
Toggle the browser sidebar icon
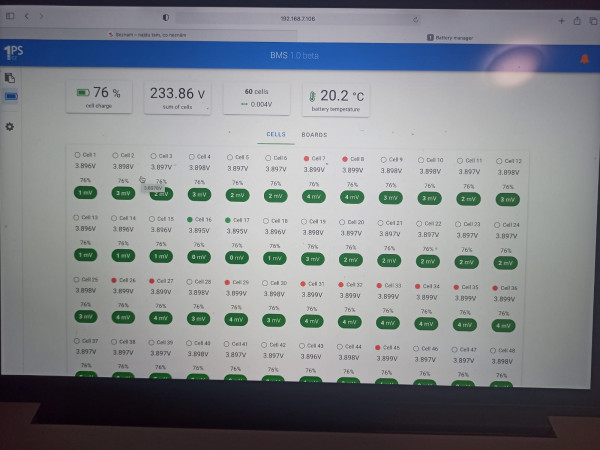(10, 16)
